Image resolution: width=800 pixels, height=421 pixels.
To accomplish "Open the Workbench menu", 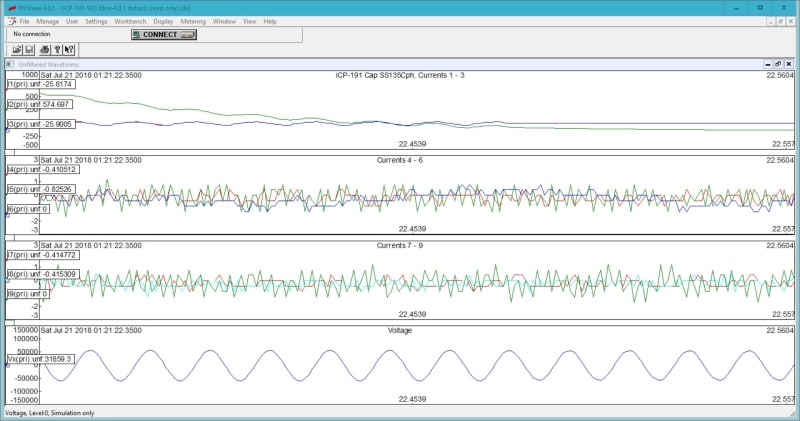I will 130,21.
